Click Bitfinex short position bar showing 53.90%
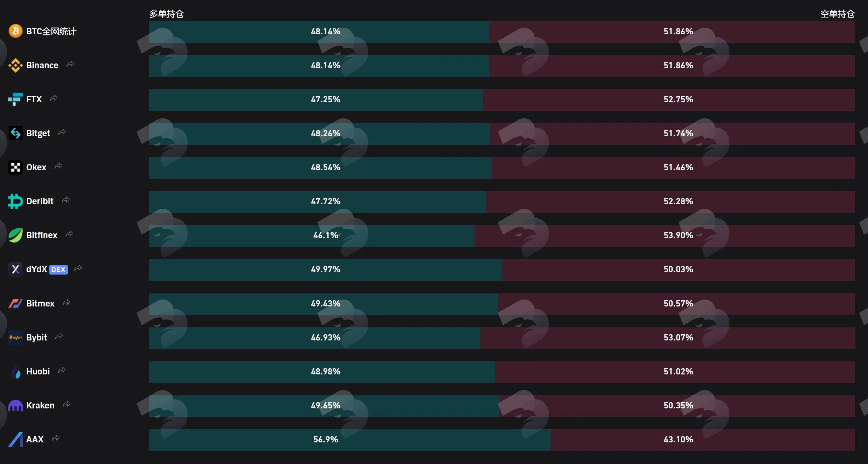The height and width of the screenshot is (464, 868). click(665, 236)
